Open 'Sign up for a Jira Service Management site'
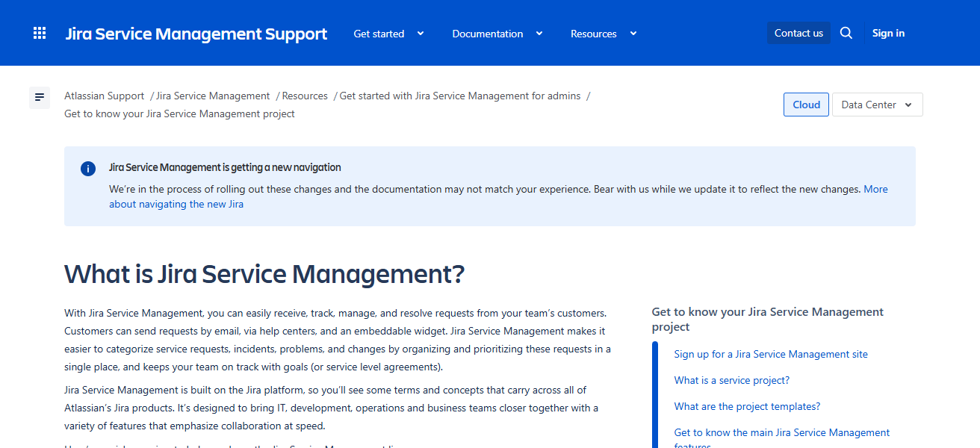This screenshot has height=448, width=980. click(771, 354)
